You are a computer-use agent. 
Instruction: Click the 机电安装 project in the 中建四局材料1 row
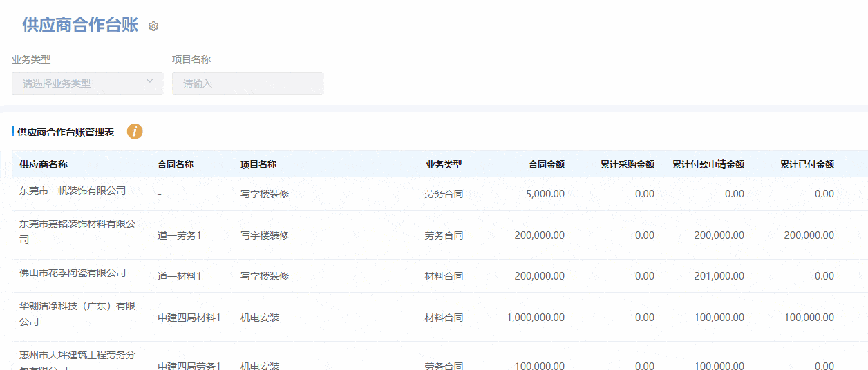(260, 318)
